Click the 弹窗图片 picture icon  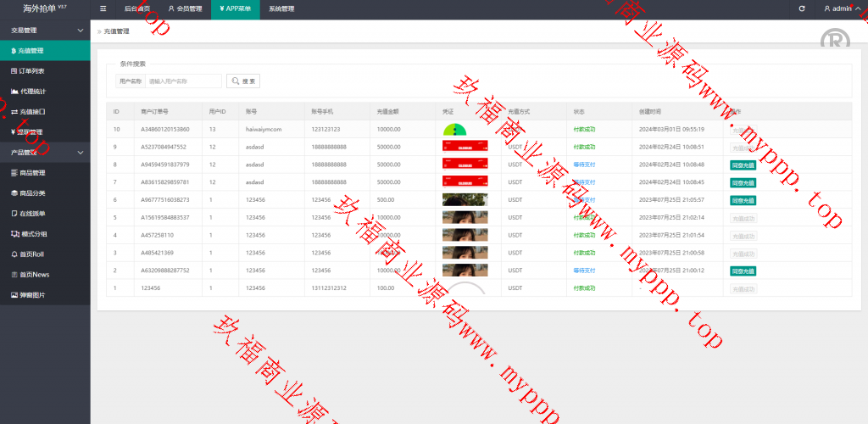click(14, 295)
